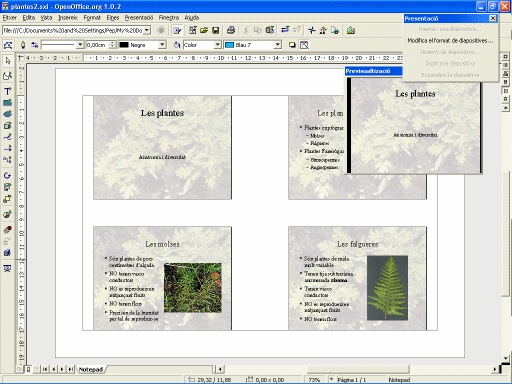
Task: Expand the file URL dropdown
Action: click(x=147, y=30)
